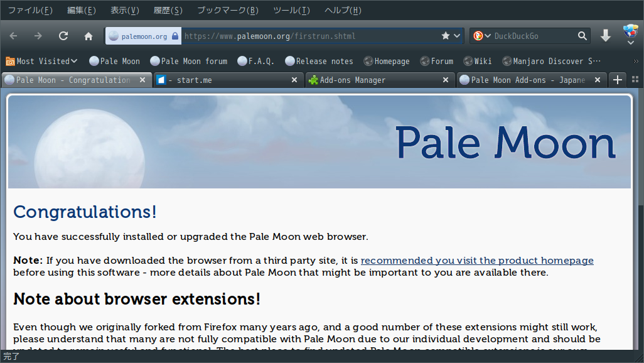Image resolution: width=644 pixels, height=363 pixels.
Task: Open the ヘルプ(H) menu
Action: pos(343,10)
